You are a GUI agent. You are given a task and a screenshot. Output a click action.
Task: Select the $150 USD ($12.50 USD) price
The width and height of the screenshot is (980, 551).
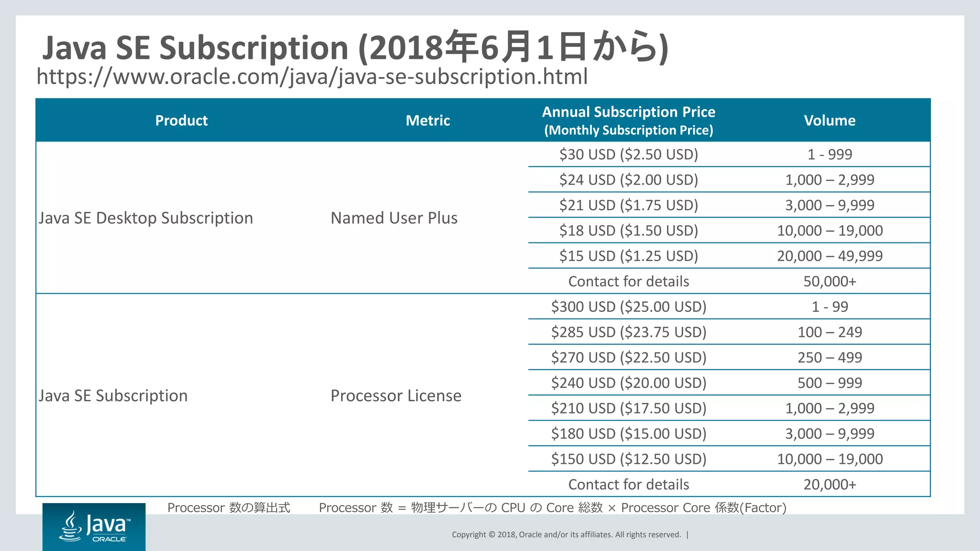point(629,458)
